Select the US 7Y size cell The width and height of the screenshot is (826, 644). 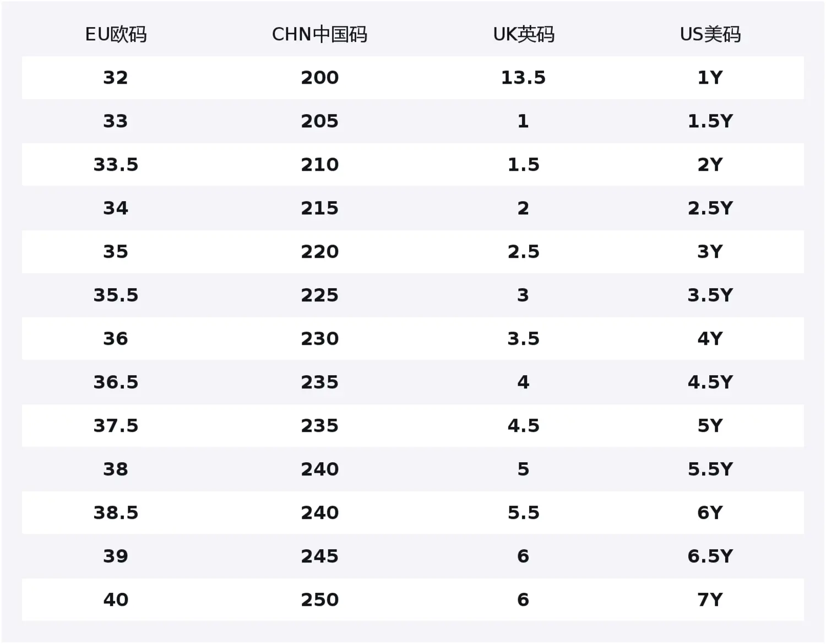coord(710,600)
